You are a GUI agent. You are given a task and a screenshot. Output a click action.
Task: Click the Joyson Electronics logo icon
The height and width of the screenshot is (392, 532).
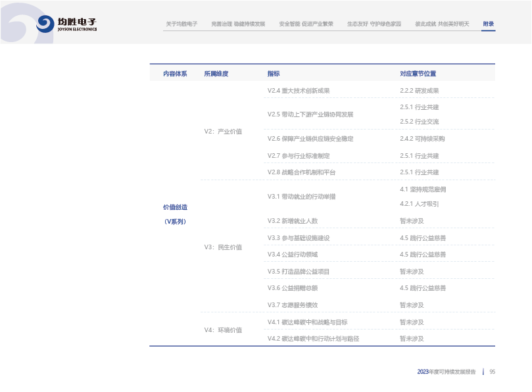[45, 24]
